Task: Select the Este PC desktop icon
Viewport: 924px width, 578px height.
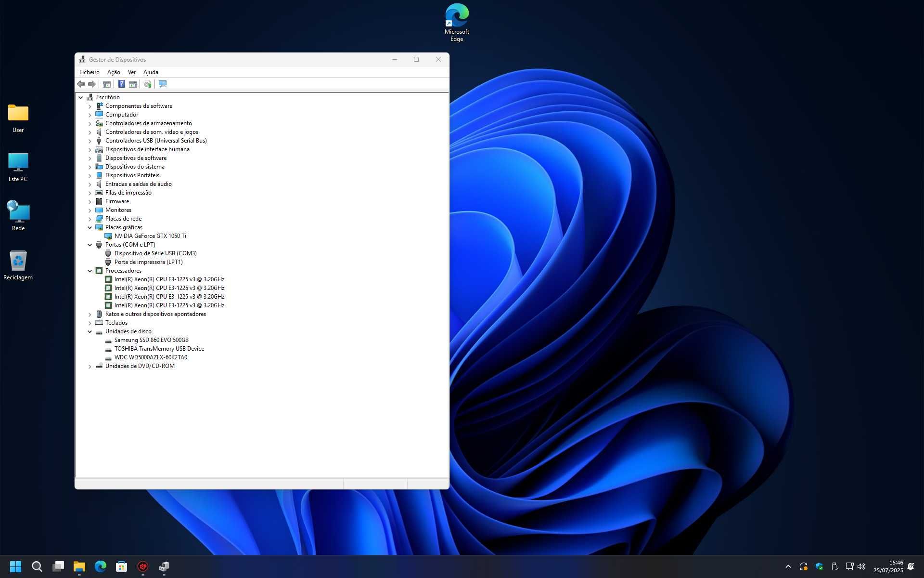Action: (x=18, y=167)
